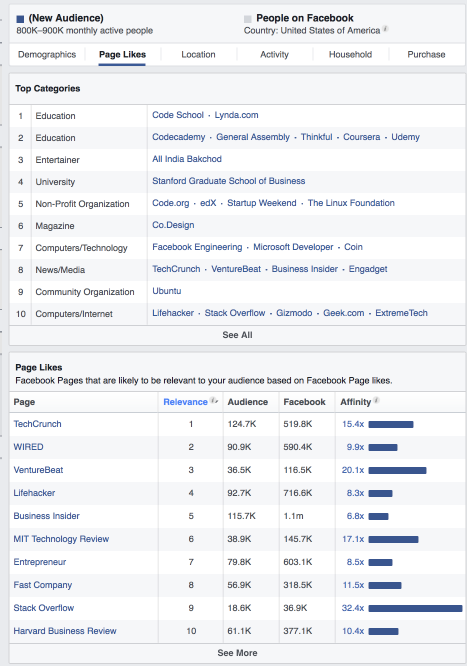Click the Non-Profit Organization category row label
The width and height of the screenshot is (467, 666).
tap(82, 204)
